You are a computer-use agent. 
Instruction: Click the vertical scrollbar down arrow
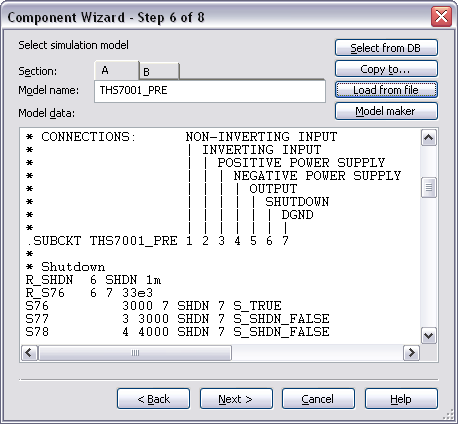point(429,335)
